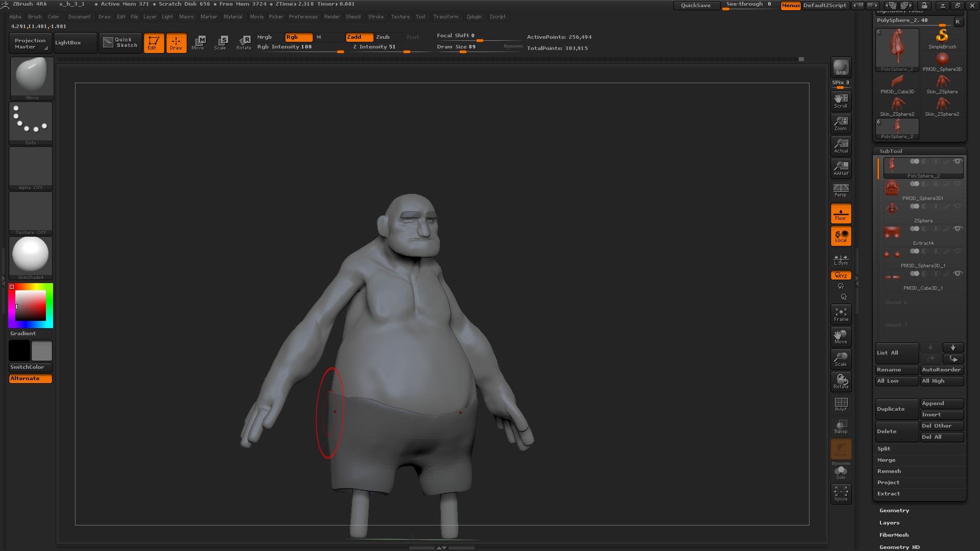Image resolution: width=980 pixels, height=551 pixels.
Task: Click the Duplicate subtool button
Action: coord(897,409)
